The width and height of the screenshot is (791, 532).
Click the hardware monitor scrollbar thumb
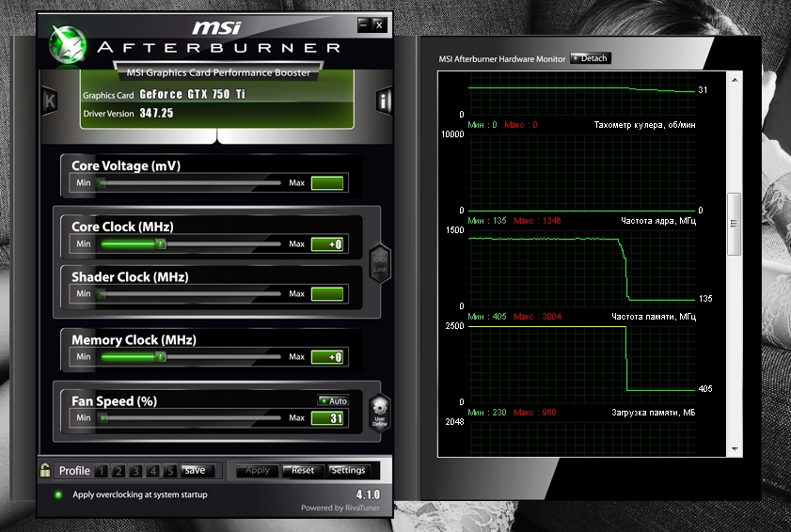(734, 225)
